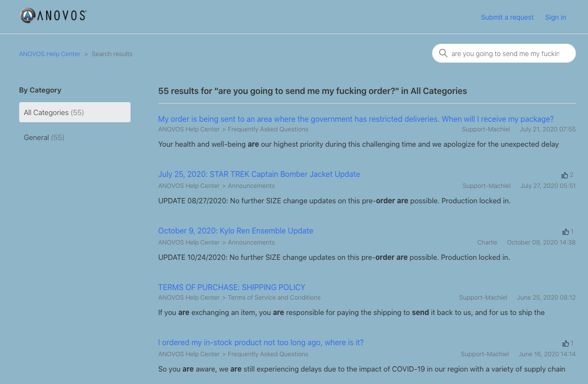This screenshot has height=384, width=588.
Task: Click thumbs-up icon on Bomber Jacket Update
Action: tap(564, 175)
